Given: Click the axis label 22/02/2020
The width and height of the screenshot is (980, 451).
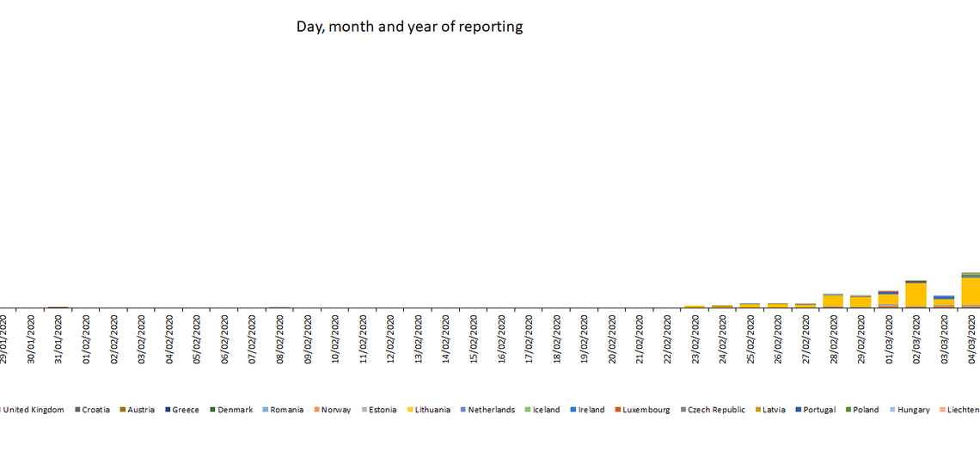Looking at the screenshot, I should (x=667, y=339).
